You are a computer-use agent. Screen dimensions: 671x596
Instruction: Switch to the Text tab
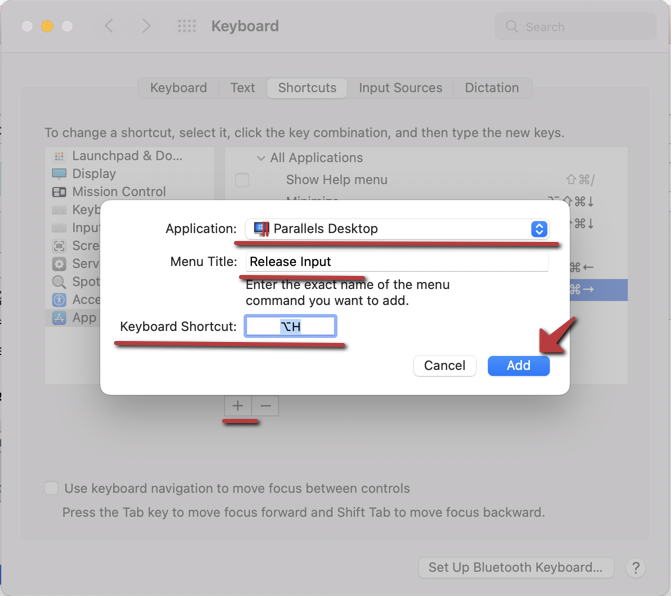(243, 88)
